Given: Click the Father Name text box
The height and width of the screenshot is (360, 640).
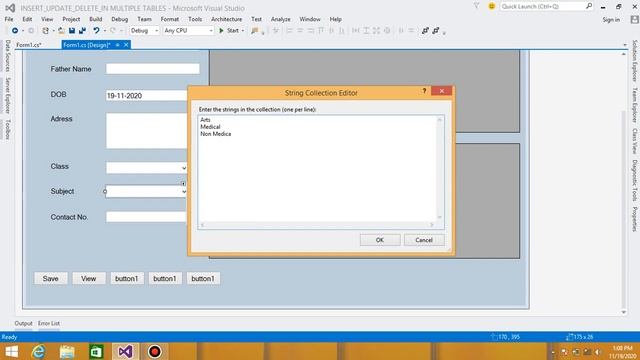Looking at the screenshot, I should coord(153,69).
